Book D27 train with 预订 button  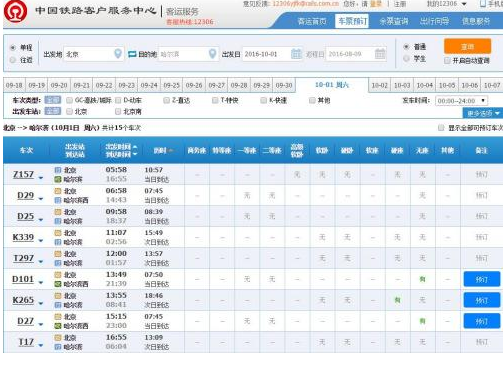coord(482,321)
